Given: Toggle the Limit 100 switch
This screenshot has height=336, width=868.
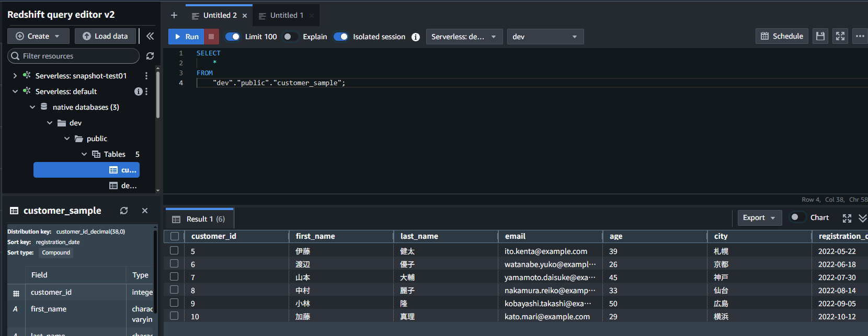Looking at the screenshot, I should pyautogui.click(x=233, y=37).
